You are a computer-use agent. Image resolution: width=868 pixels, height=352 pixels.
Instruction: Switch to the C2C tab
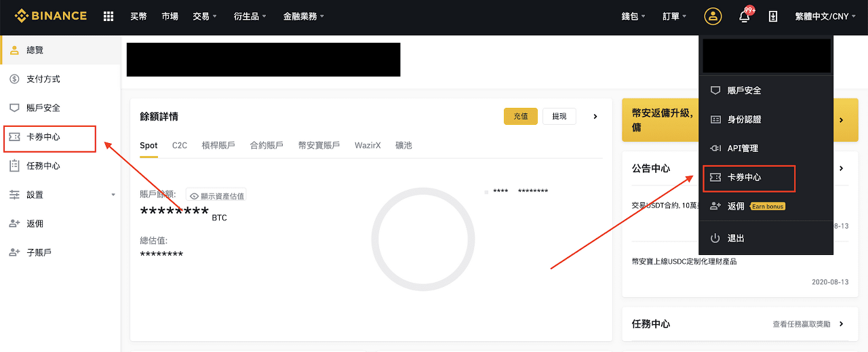pos(180,145)
